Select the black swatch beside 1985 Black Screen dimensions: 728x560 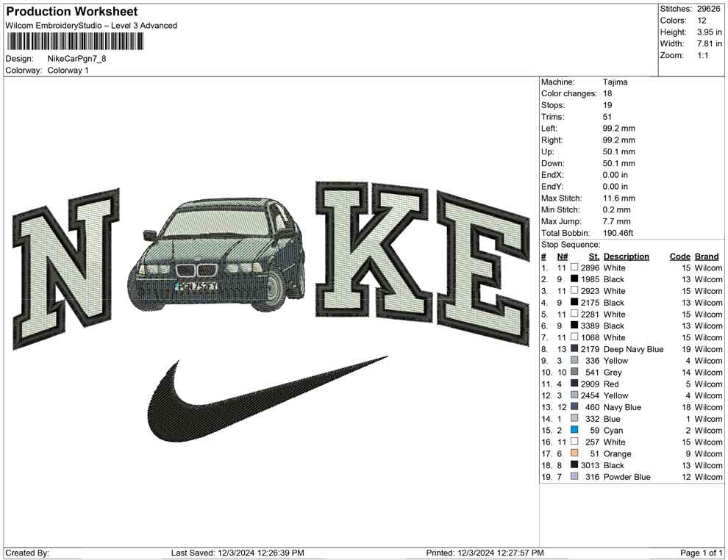574,279
